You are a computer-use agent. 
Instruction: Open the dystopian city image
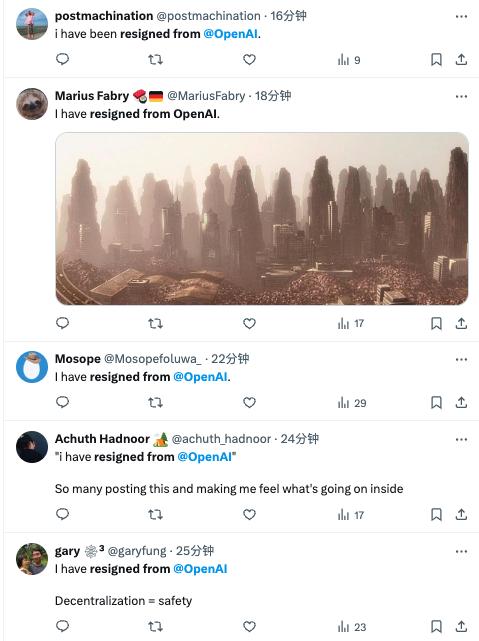coord(262,218)
